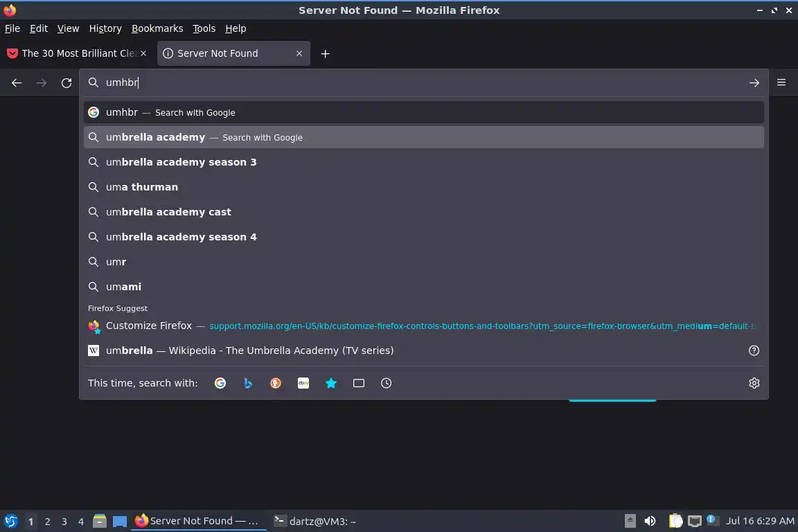Open Wikipedia Umbrella Academy TV series suggestion
This screenshot has height=532, width=798.
[x=423, y=351]
